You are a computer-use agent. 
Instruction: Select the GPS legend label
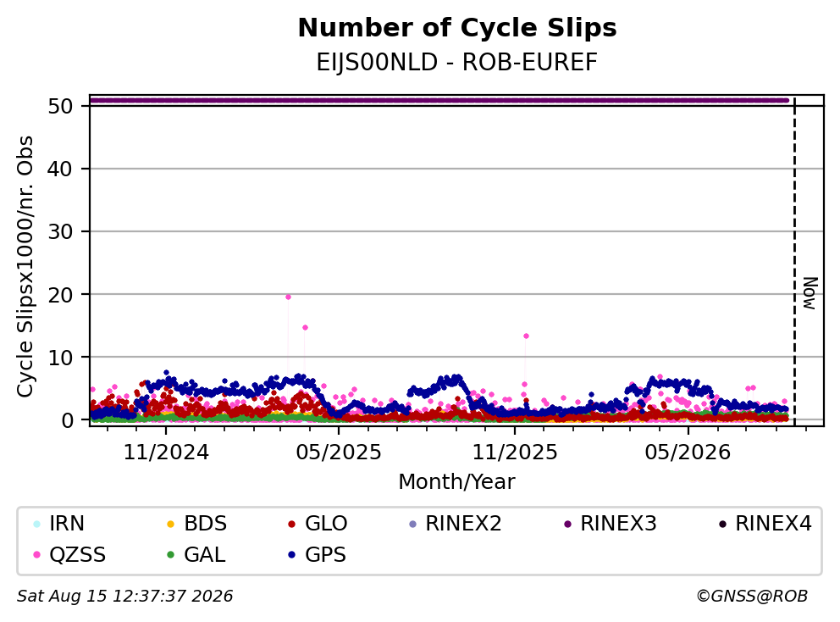click(x=326, y=555)
